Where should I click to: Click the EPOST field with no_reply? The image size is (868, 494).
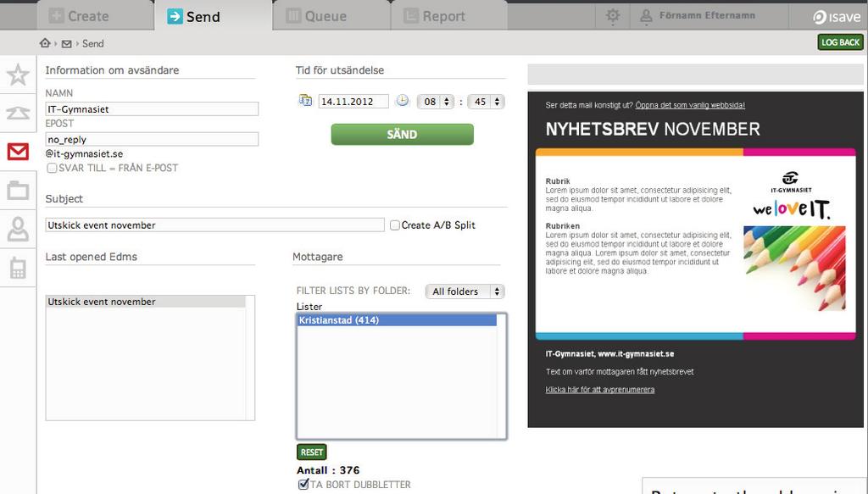coord(152,140)
